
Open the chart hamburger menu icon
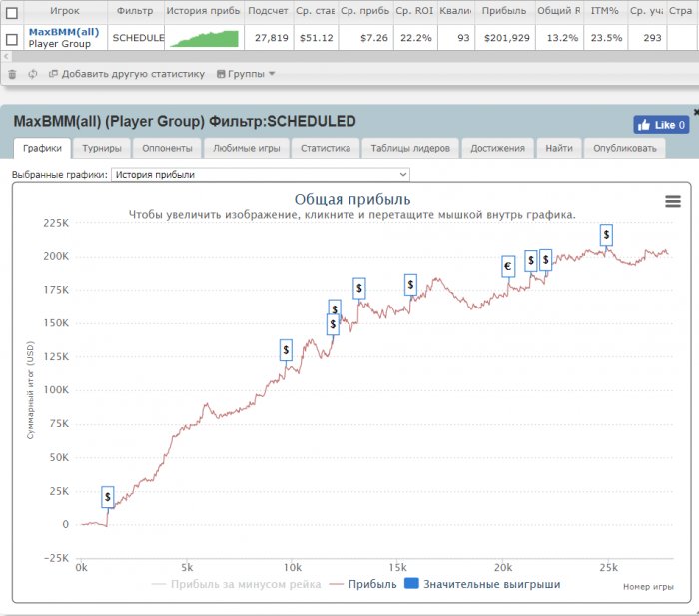click(x=673, y=201)
